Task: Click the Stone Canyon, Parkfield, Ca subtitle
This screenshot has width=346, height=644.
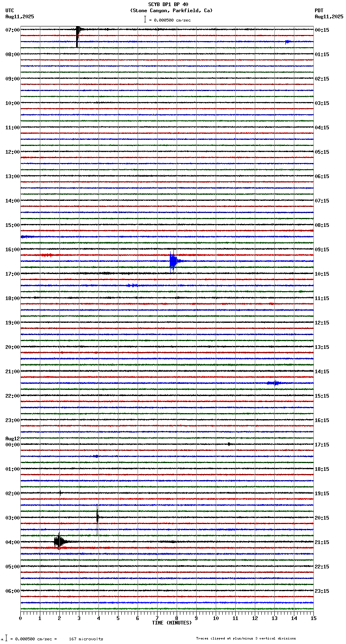Action: 171,11
